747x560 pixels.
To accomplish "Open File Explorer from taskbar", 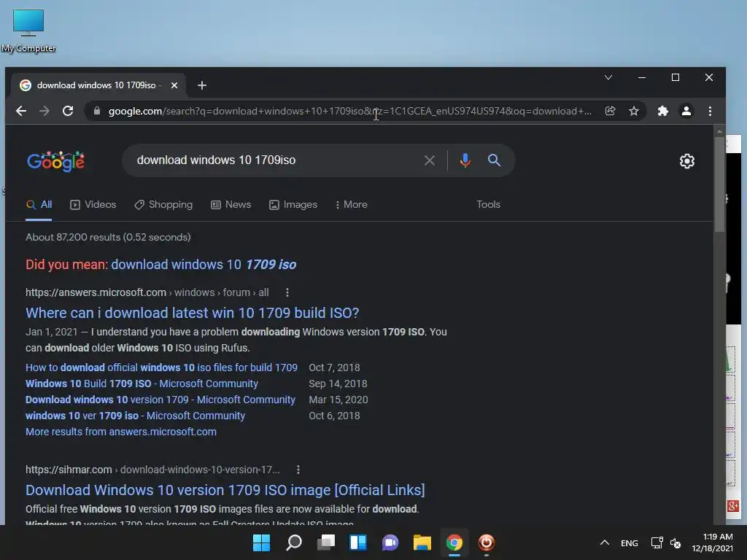I will [x=422, y=542].
